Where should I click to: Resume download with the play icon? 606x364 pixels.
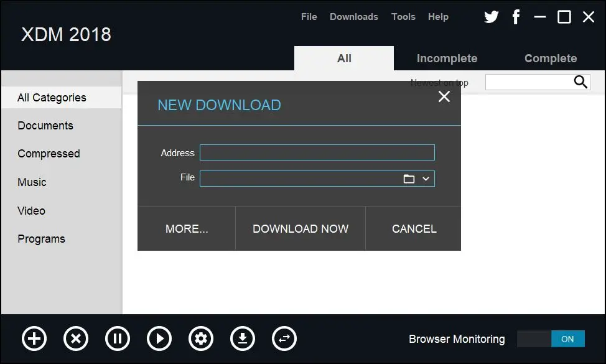point(159,339)
